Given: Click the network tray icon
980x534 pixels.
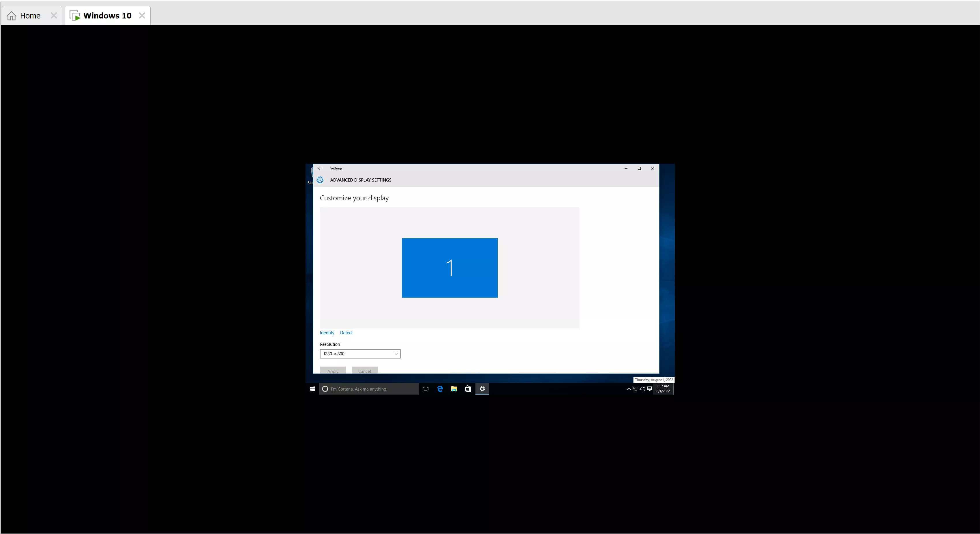Looking at the screenshot, I should tap(636, 389).
